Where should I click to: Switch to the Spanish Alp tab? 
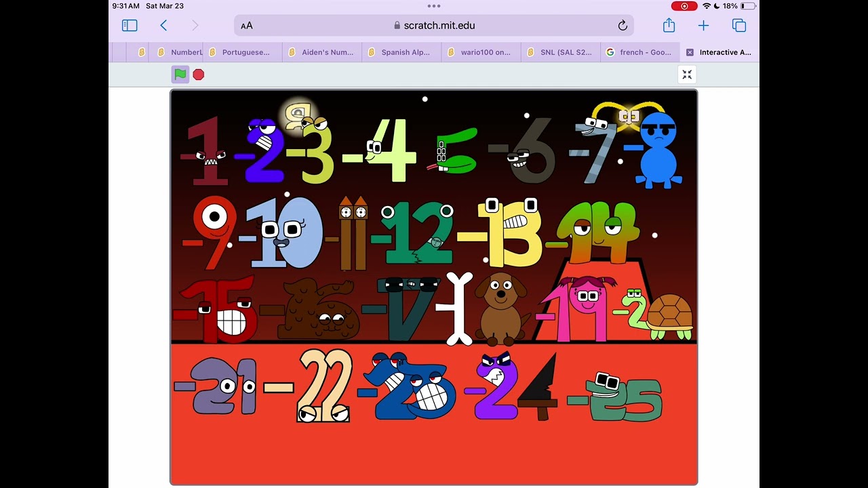pos(401,52)
